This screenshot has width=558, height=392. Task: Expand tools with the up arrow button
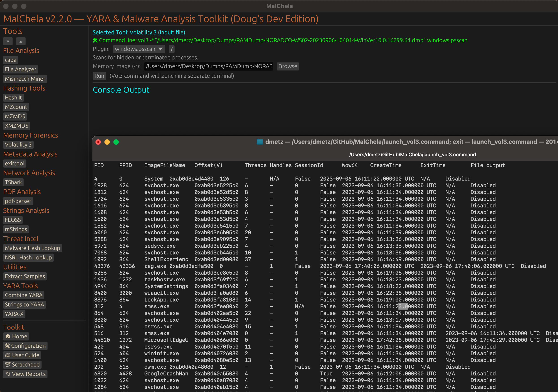[21, 41]
